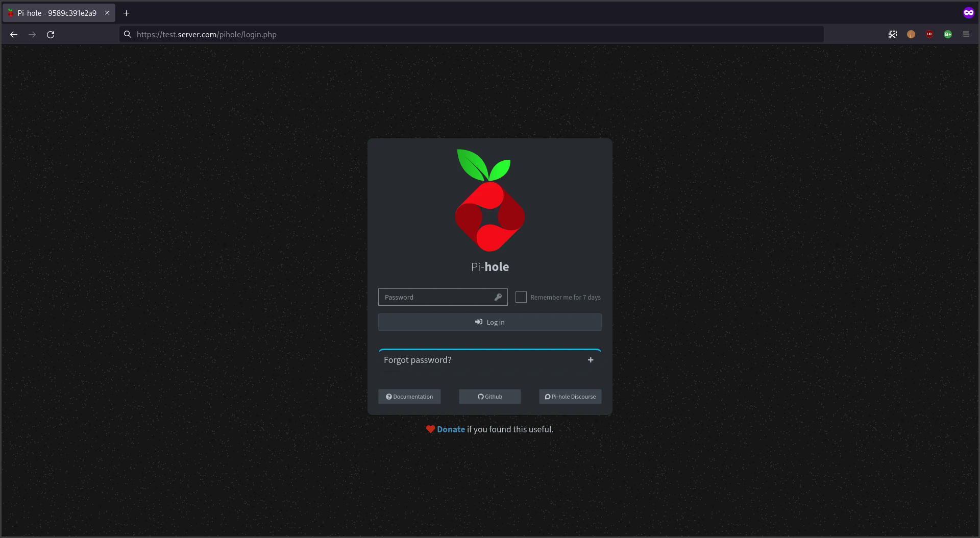Go back with browser back arrow

(x=14, y=35)
